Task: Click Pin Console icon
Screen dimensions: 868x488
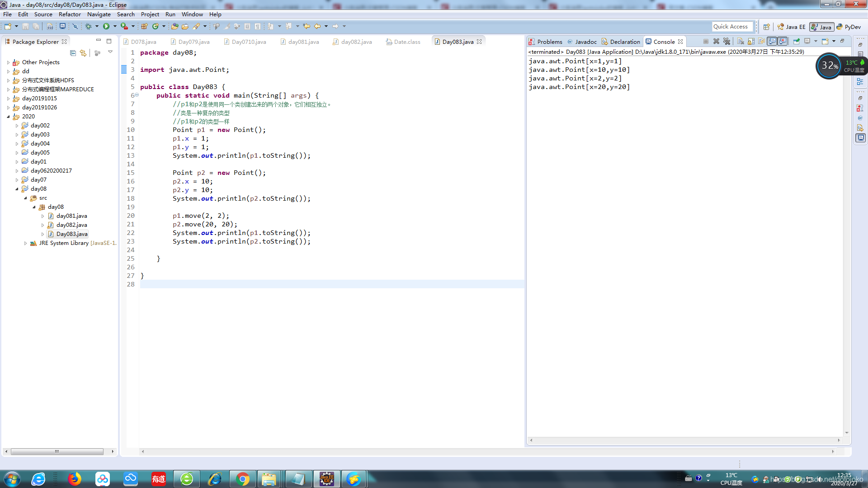Action: [x=797, y=41]
